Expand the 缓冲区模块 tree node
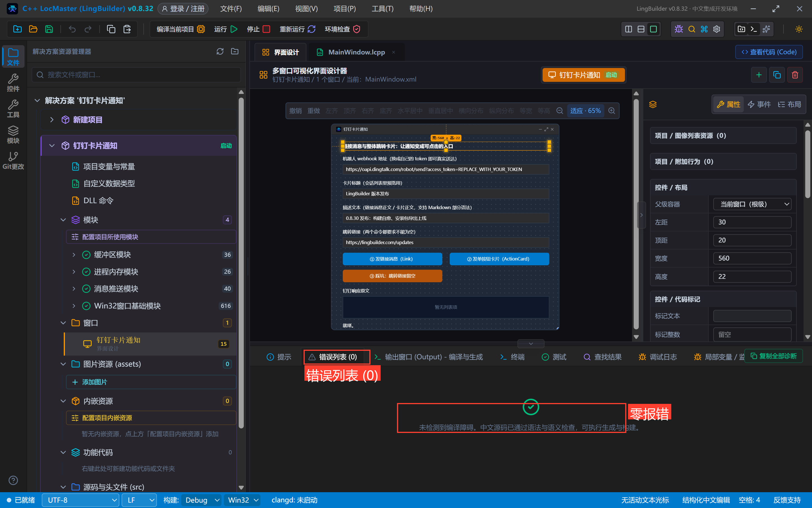812x508 pixels. (74, 255)
